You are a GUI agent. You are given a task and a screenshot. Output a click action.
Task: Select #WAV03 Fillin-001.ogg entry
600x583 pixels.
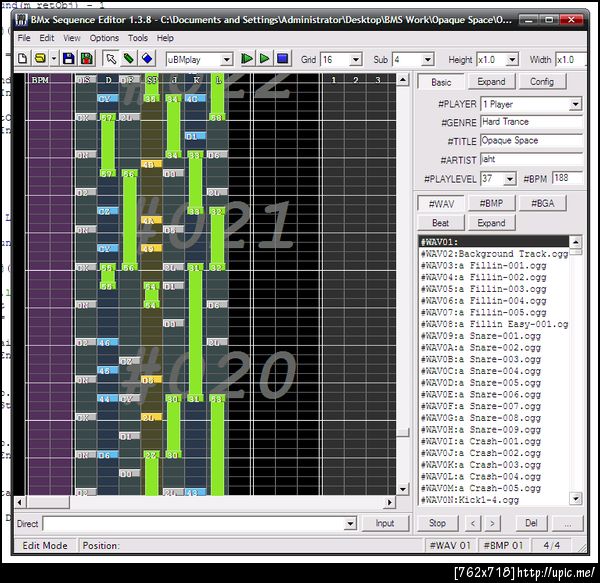tap(494, 265)
